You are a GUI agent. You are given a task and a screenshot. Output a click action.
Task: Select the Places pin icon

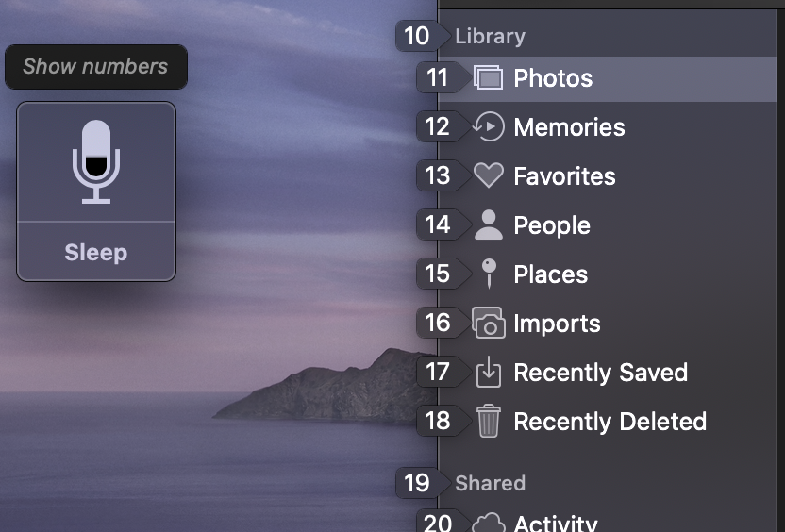pos(488,274)
